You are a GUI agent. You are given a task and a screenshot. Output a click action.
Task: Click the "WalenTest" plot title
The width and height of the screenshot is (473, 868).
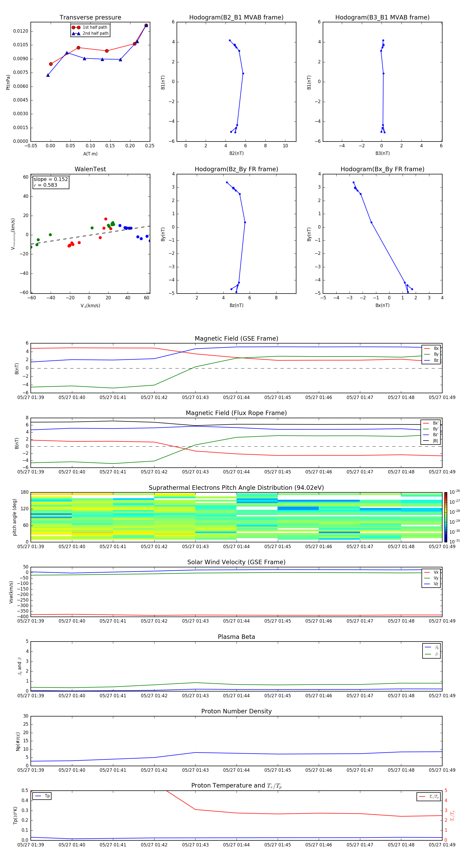[90, 169]
